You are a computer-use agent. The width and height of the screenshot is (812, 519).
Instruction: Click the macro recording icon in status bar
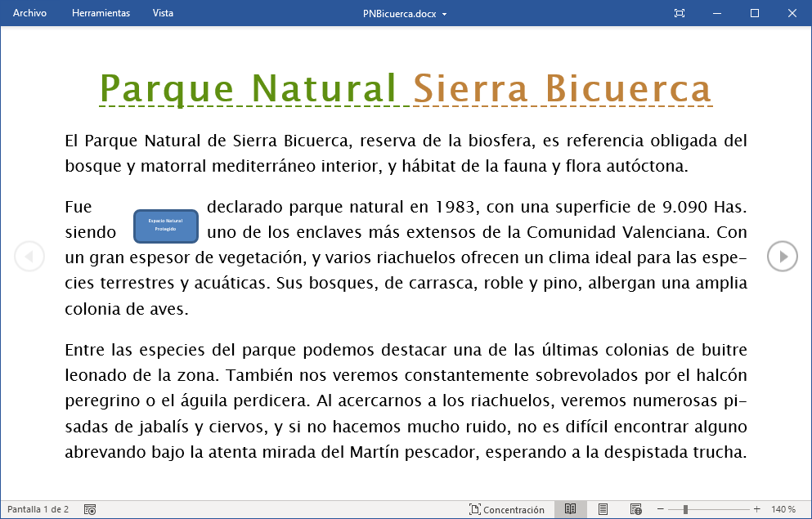90,509
